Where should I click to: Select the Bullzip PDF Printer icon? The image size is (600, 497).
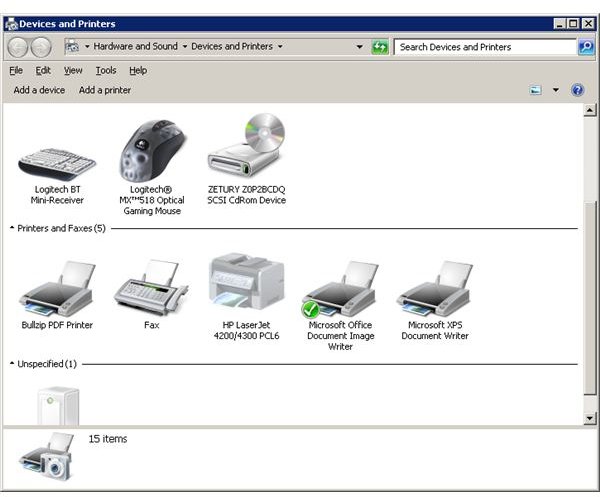(58, 288)
